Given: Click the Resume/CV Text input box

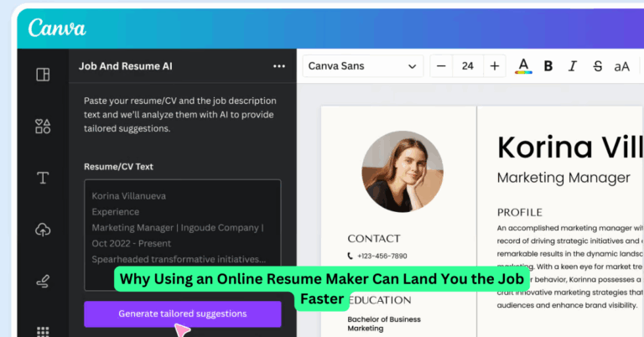Looking at the screenshot, I should pos(183,235).
